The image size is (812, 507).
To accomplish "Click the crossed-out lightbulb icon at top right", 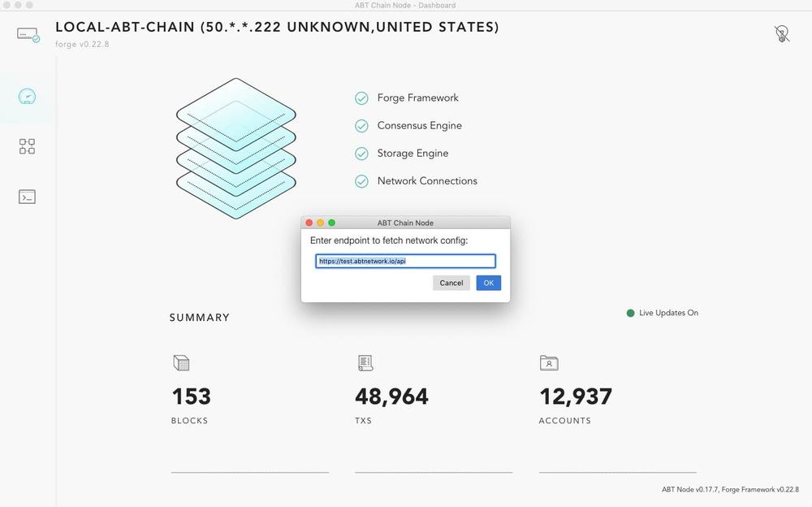I will (782, 34).
